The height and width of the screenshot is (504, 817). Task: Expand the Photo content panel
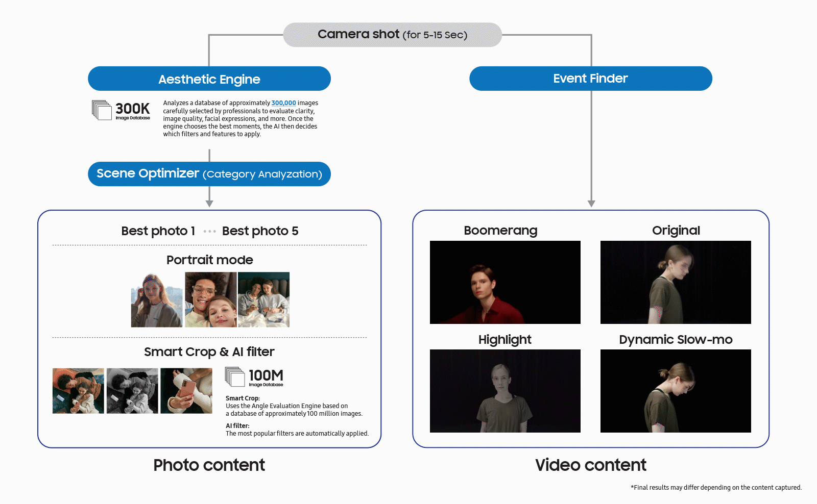[209, 465]
